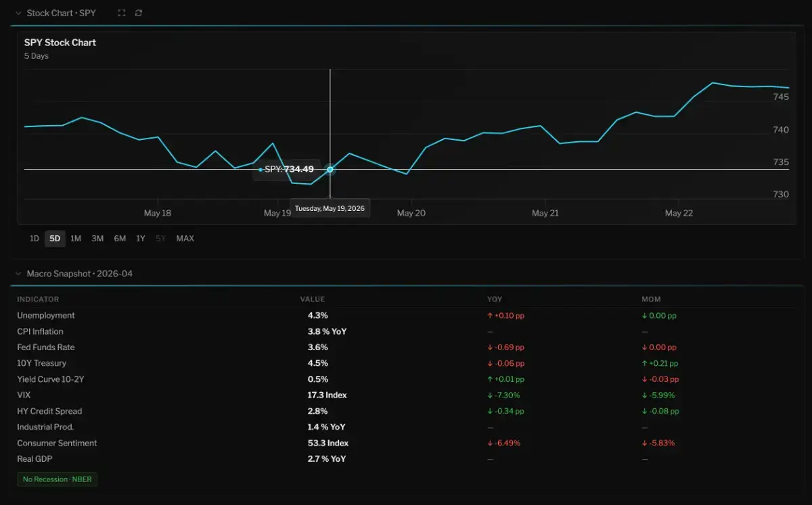Viewport: 812px width, 505px height.
Task: Click the No Recession · NBER badge
Action: coord(58,479)
